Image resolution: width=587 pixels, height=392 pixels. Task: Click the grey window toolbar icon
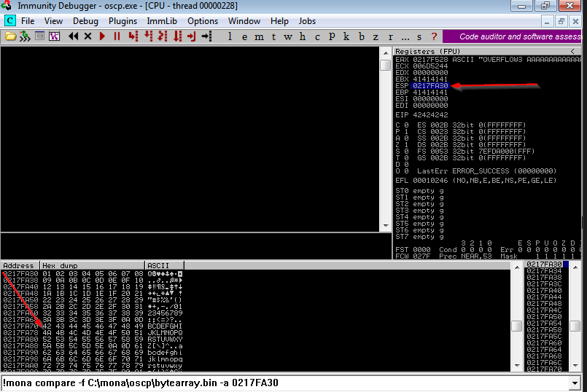[x=39, y=36]
